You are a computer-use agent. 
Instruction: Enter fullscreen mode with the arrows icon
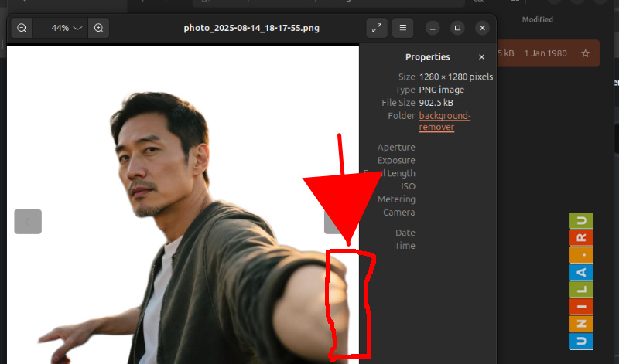tap(377, 28)
